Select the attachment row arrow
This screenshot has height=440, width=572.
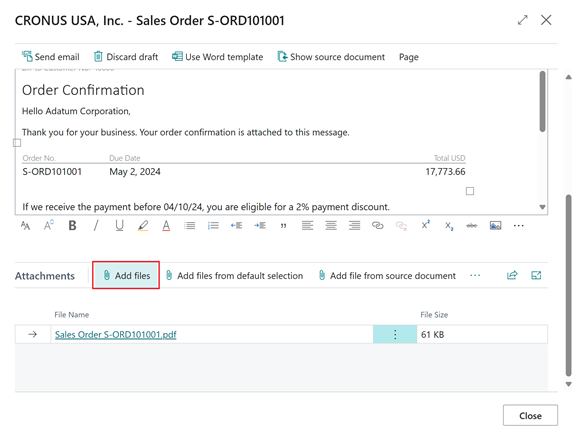click(33, 334)
